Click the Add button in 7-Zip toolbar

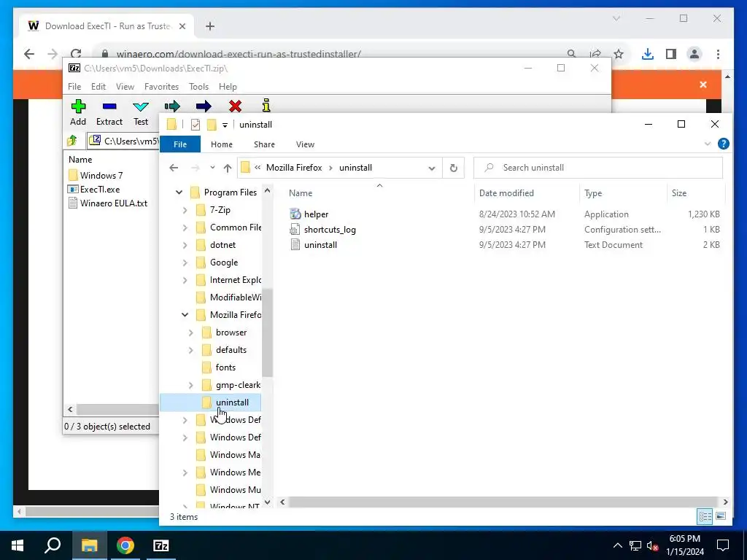tap(78, 113)
